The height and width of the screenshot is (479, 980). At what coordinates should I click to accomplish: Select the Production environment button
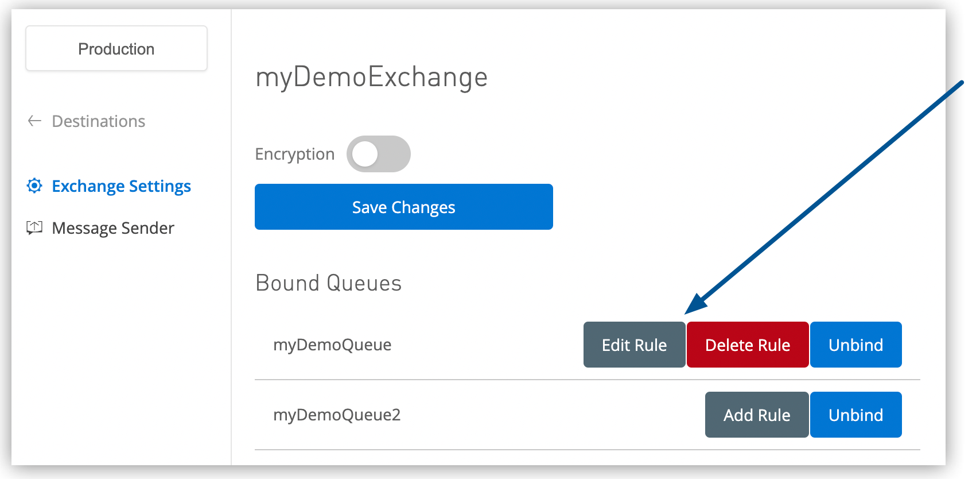click(116, 48)
